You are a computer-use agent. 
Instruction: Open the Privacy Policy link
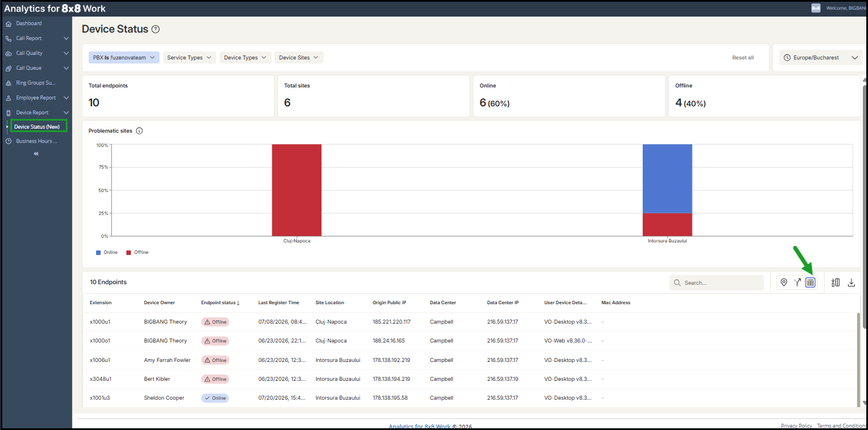(797, 426)
